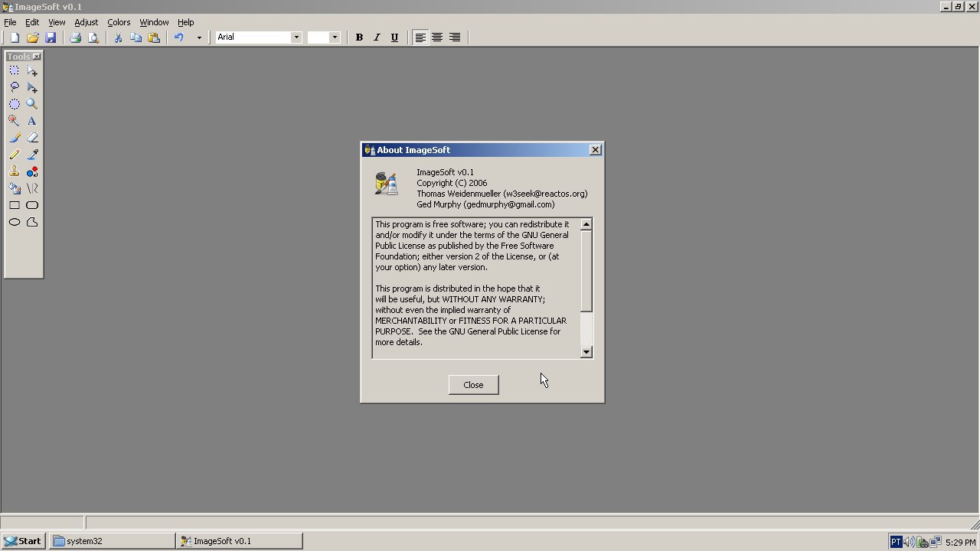
Task: Select the text tool
Action: pyautogui.click(x=32, y=121)
